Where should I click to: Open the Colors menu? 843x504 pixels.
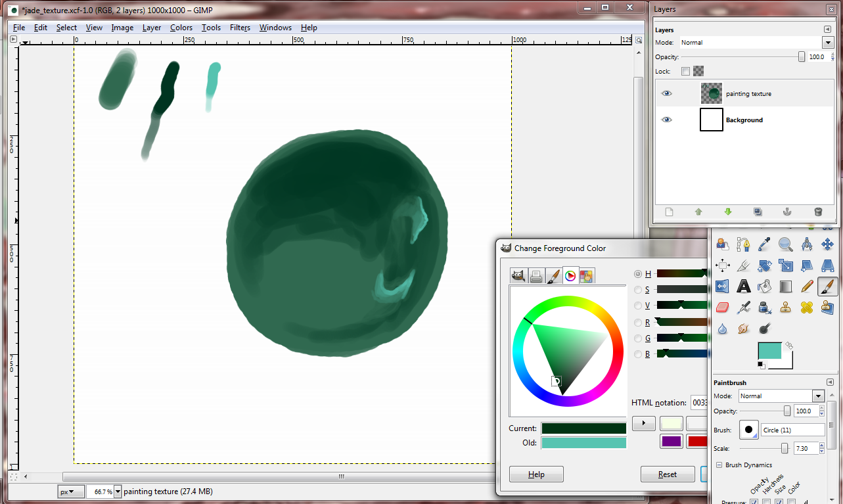pyautogui.click(x=181, y=28)
